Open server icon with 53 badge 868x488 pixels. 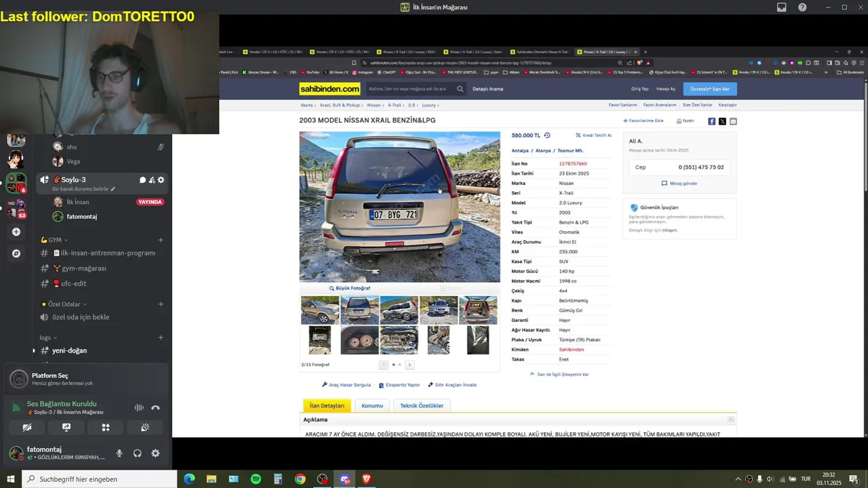click(16, 207)
